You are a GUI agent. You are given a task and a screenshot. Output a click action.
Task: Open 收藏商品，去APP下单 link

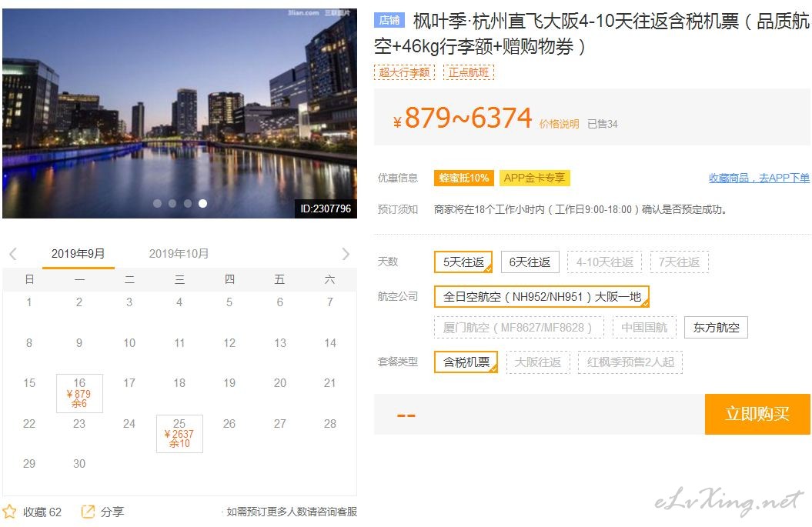[x=759, y=178]
